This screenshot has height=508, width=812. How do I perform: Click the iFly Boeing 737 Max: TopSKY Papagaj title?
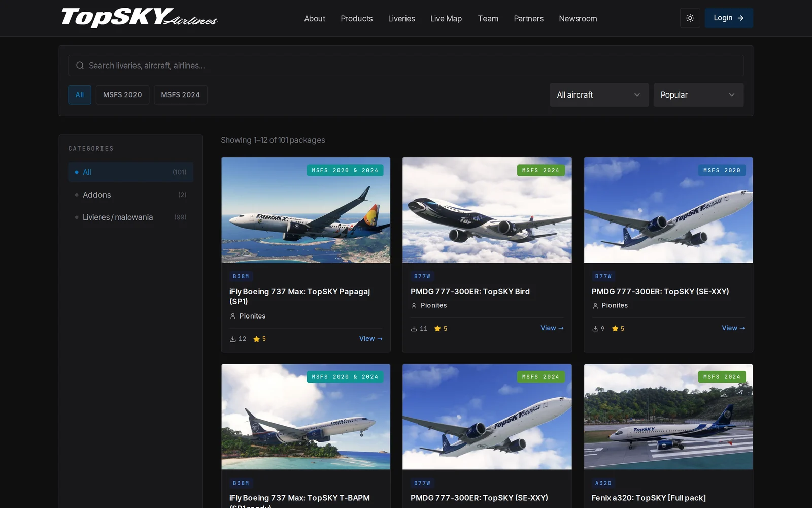tap(299, 296)
